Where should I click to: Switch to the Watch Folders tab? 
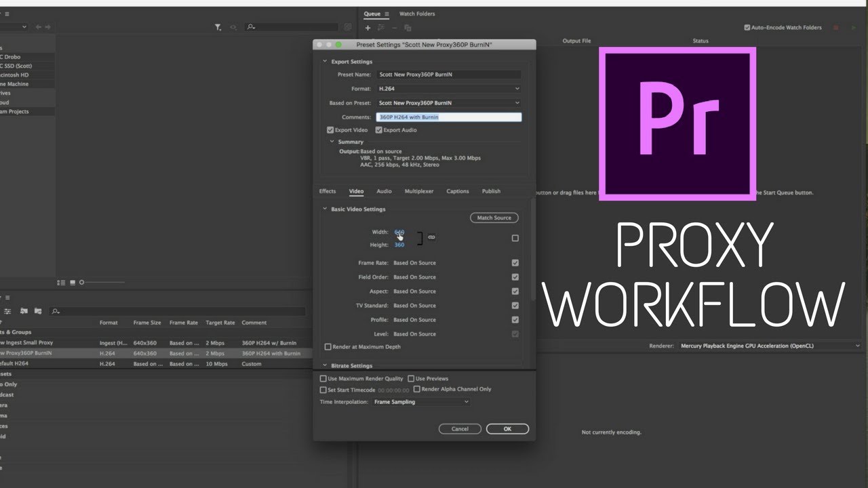tap(417, 14)
